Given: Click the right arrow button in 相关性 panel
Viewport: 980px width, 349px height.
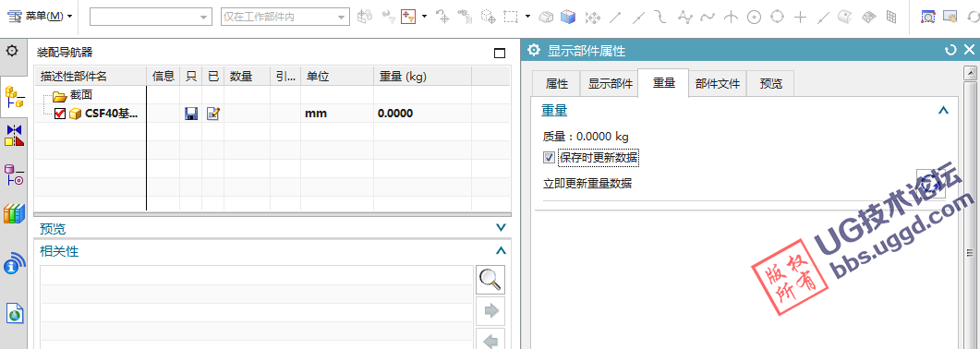Looking at the screenshot, I should (x=490, y=311).
